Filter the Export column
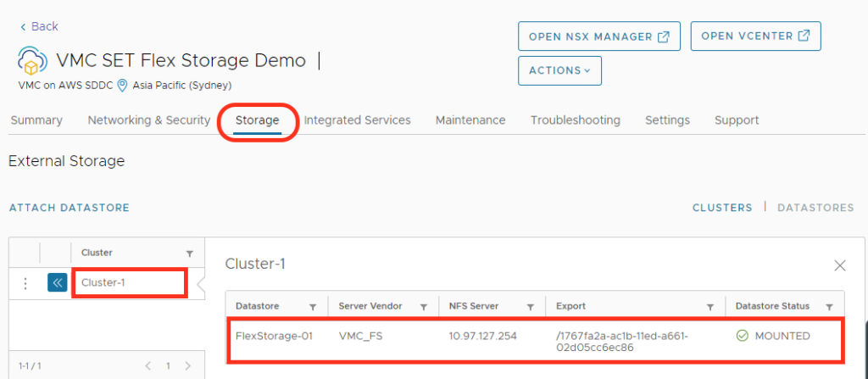Viewport: 868px width, 379px height. (710, 306)
